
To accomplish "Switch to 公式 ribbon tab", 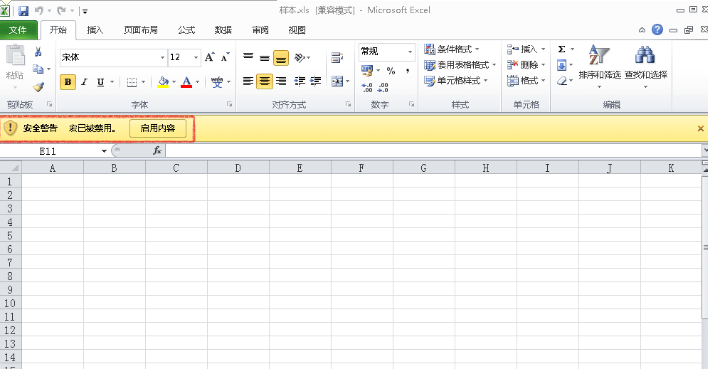I will tap(186, 30).
